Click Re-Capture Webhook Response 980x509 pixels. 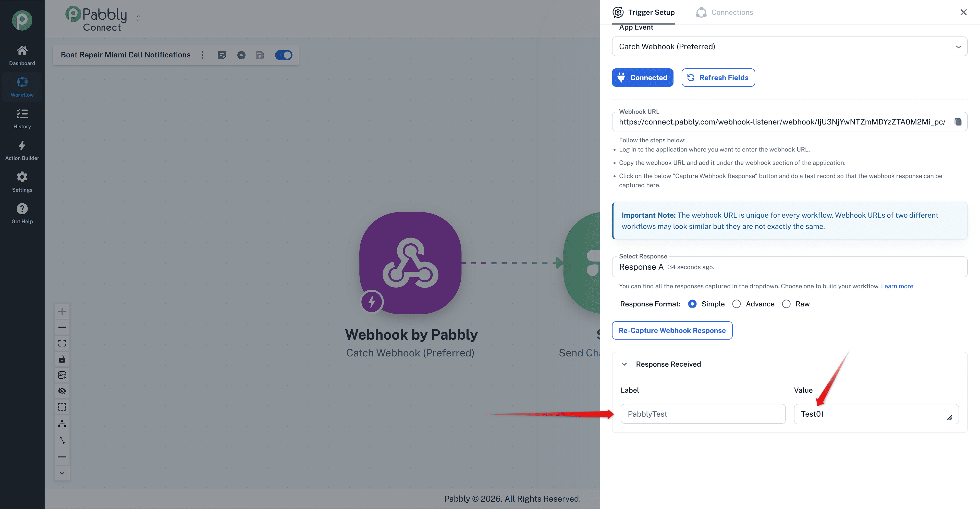coord(672,331)
